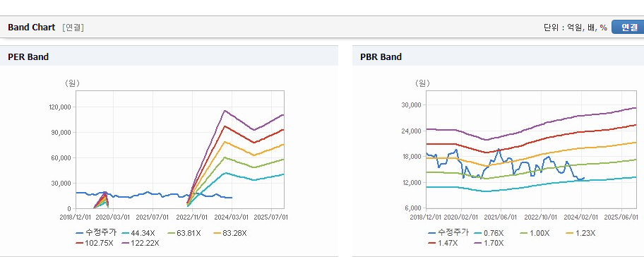644x257 pixels.
Task: Click the blue price line end on PBR chart
Action: [x=584, y=178]
